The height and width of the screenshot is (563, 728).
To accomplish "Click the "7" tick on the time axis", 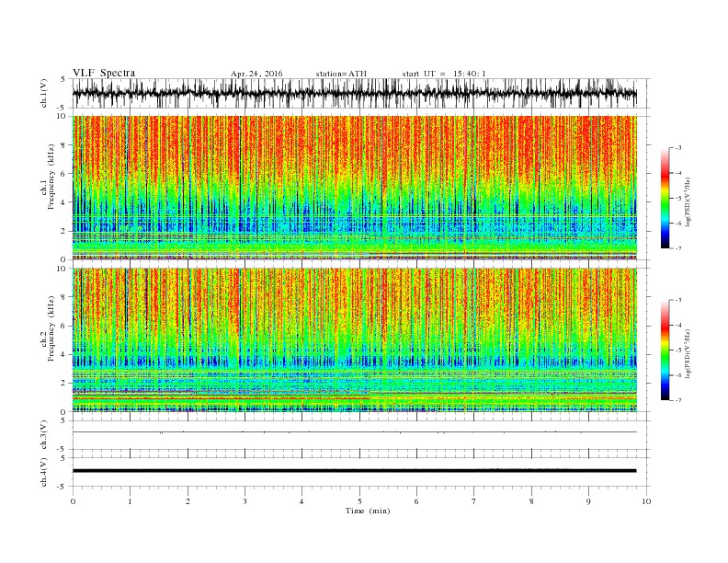I will 474,501.
